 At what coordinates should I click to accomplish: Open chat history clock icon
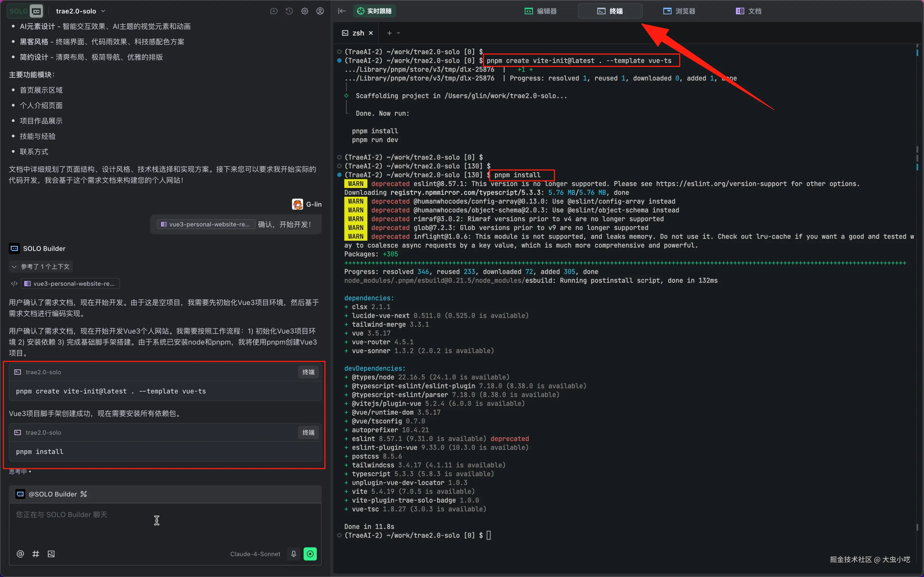[289, 11]
